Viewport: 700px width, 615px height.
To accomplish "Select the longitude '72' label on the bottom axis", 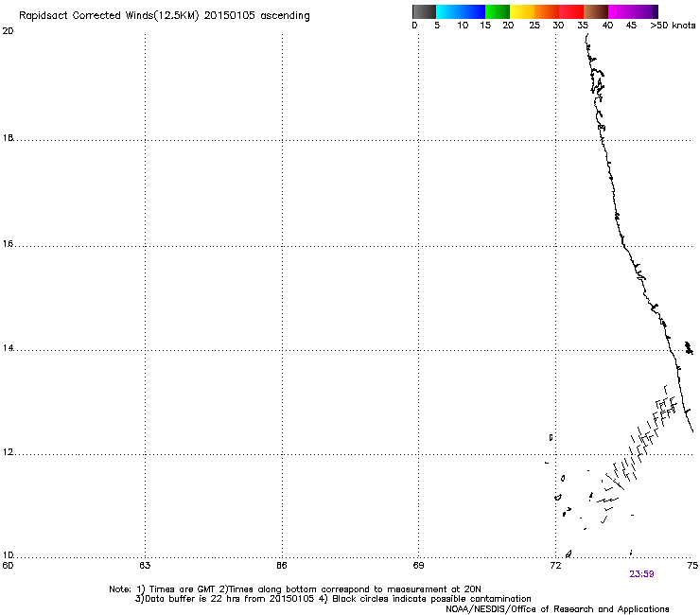I will [x=555, y=566].
